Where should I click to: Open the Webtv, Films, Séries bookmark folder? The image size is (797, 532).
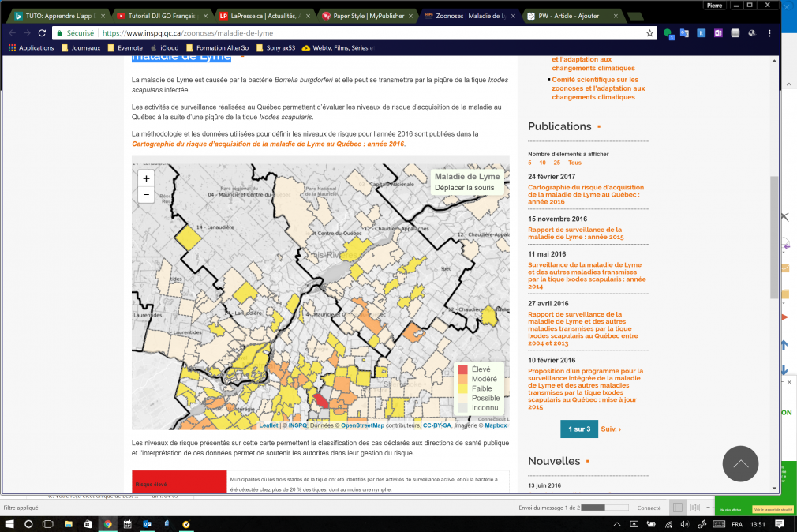(339, 48)
